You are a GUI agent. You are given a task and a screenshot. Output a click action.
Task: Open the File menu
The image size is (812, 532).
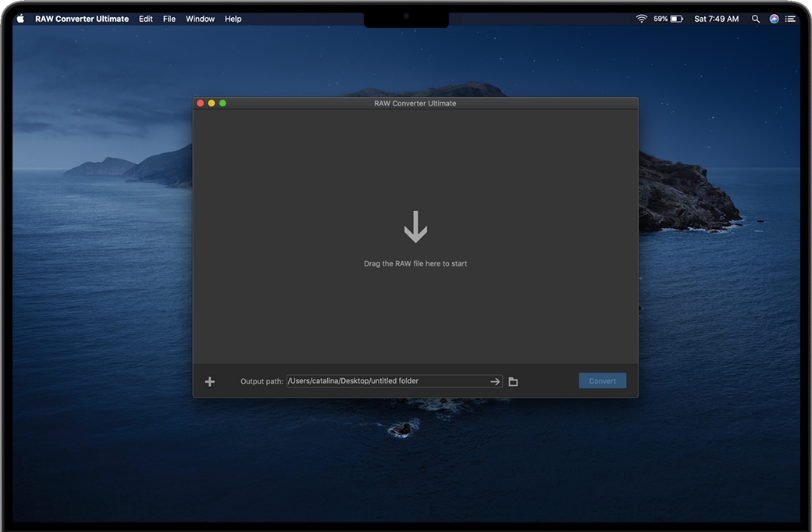169,19
